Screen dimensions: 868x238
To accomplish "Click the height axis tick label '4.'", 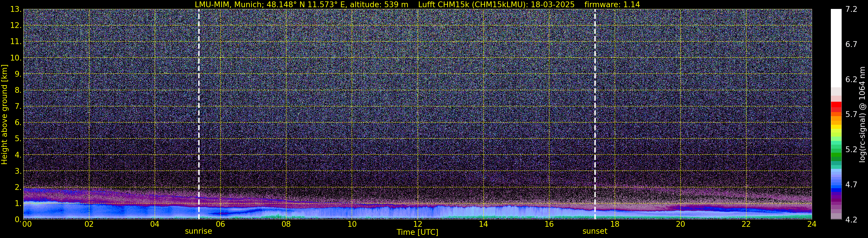I will tap(18, 155).
